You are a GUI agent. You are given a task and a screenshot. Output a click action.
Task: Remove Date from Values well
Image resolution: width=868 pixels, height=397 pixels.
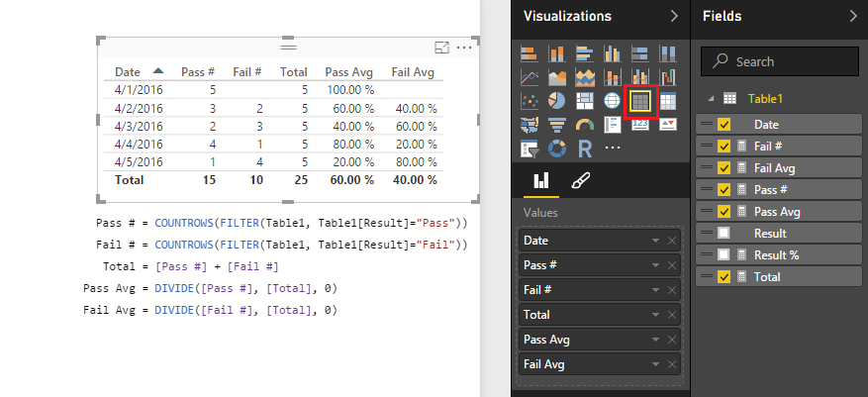click(x=672, y=241)
